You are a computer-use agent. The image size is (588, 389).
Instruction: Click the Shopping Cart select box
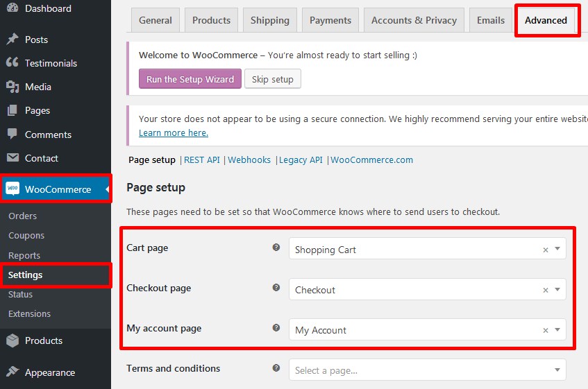pos(427,249)
